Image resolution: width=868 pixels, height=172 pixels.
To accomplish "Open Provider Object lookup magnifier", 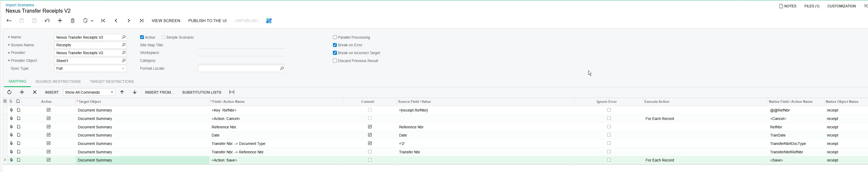I will 124,60.
